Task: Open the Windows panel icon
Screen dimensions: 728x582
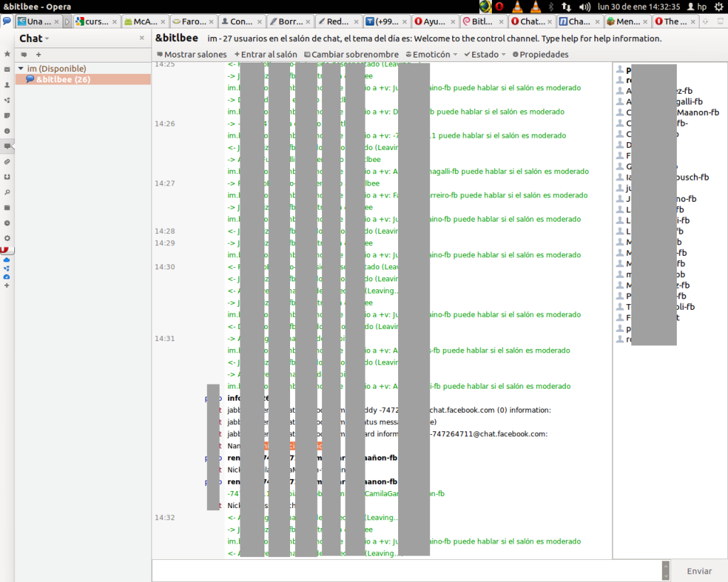Action: coord(7,208)
